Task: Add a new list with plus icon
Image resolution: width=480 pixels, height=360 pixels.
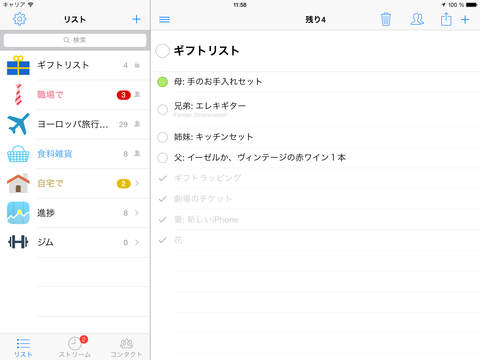Action: 136,19
